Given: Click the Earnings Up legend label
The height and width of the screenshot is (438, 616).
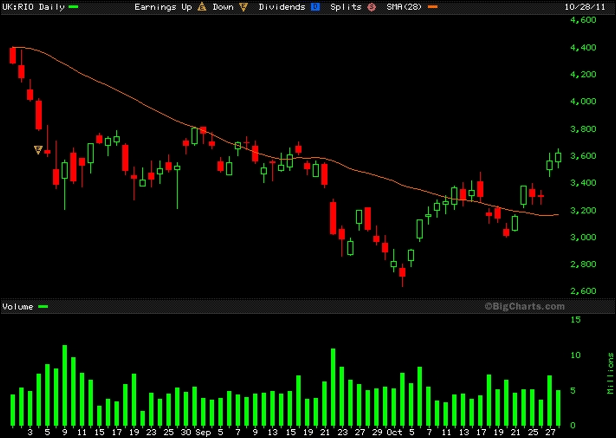Looking at the screenshot, I should pos(163,7).
